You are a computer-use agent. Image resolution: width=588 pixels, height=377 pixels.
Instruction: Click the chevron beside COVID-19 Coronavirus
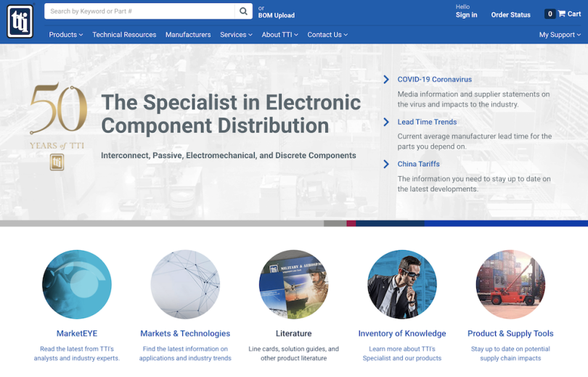tap(386, 80)
